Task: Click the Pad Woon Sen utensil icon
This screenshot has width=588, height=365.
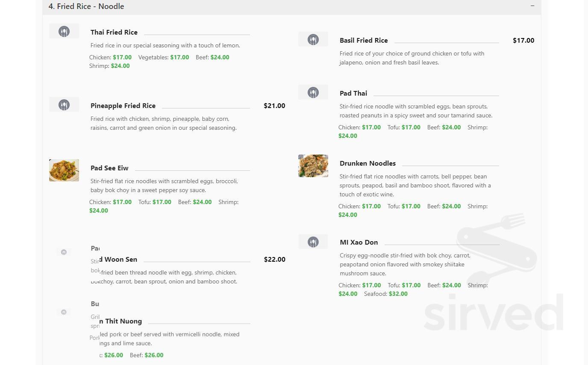Action: [64, 252]
